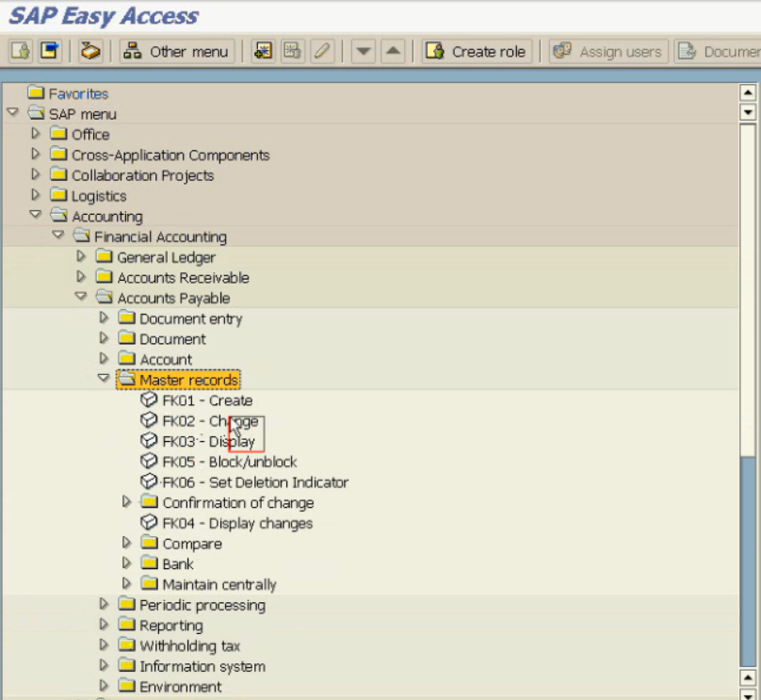Click the Create role button
761x700 pixels.
point(477,51)
